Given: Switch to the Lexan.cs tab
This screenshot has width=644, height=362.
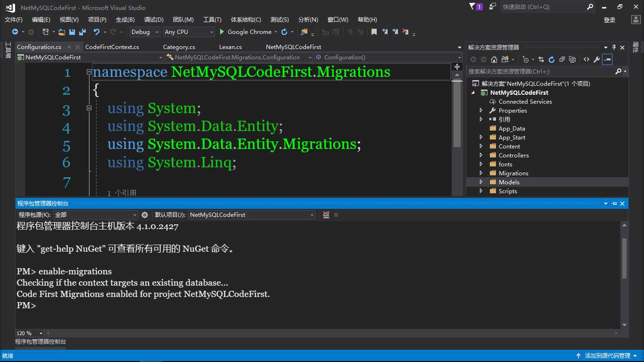Looking at the screenshot, I should [231, 47].
